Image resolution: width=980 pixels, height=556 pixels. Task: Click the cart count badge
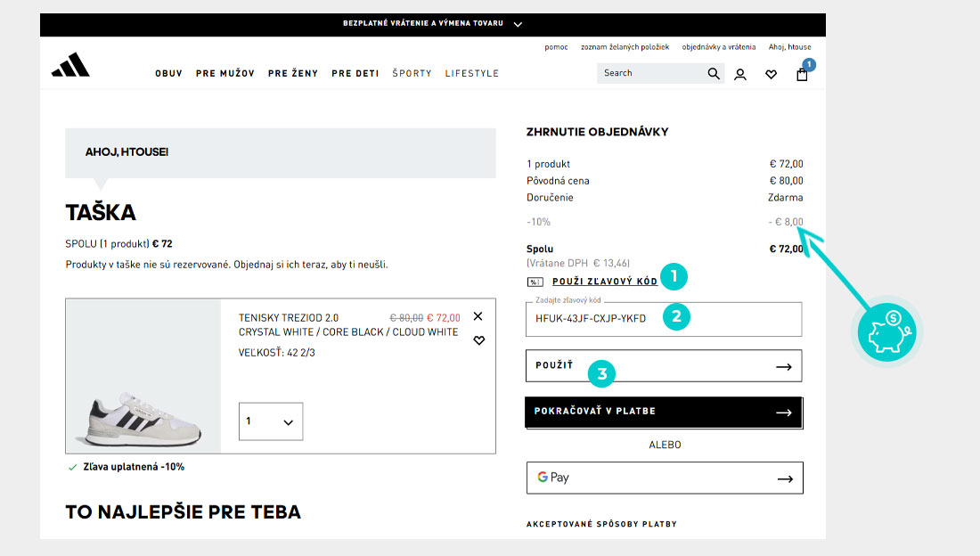pyautogui.click(x=809, y=64)
